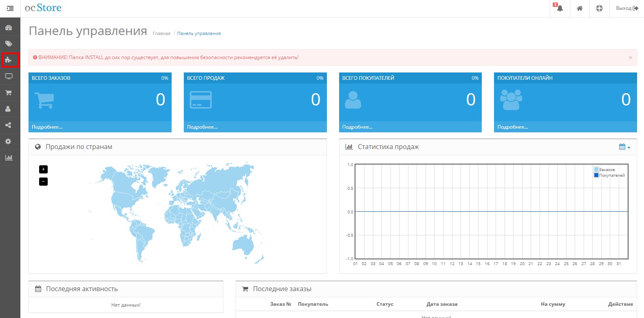Open the Design monitor sidebar icon
The image size is (644, 318).
pos(9,76)
